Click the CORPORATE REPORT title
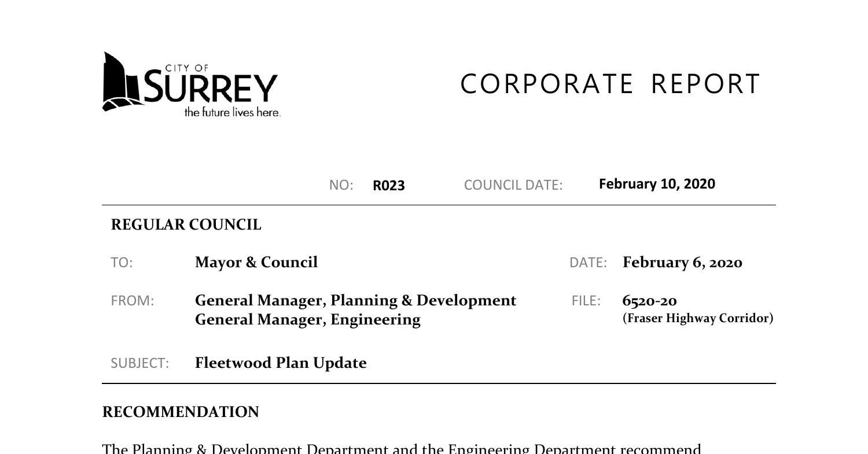 [610, 84]
